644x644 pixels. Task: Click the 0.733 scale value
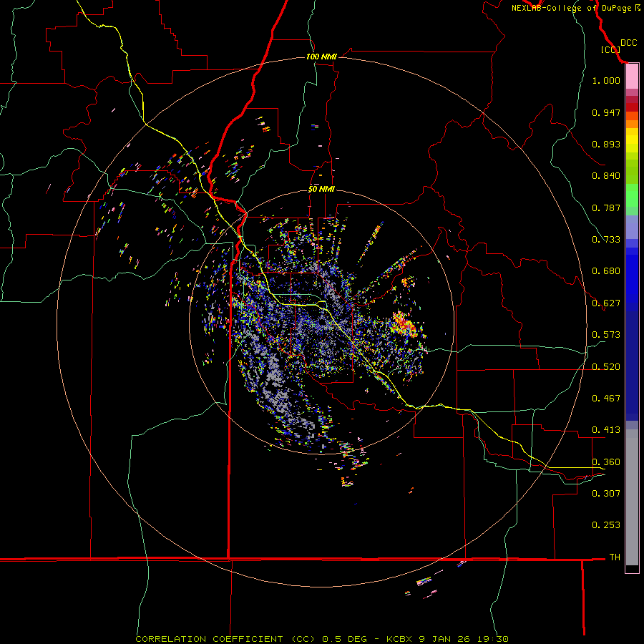pos(606,240)
